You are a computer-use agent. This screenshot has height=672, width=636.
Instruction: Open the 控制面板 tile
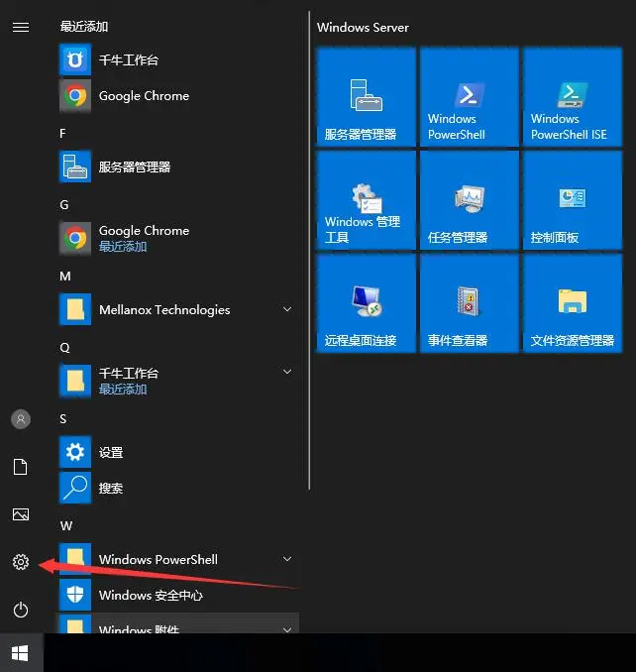(571, 200)
